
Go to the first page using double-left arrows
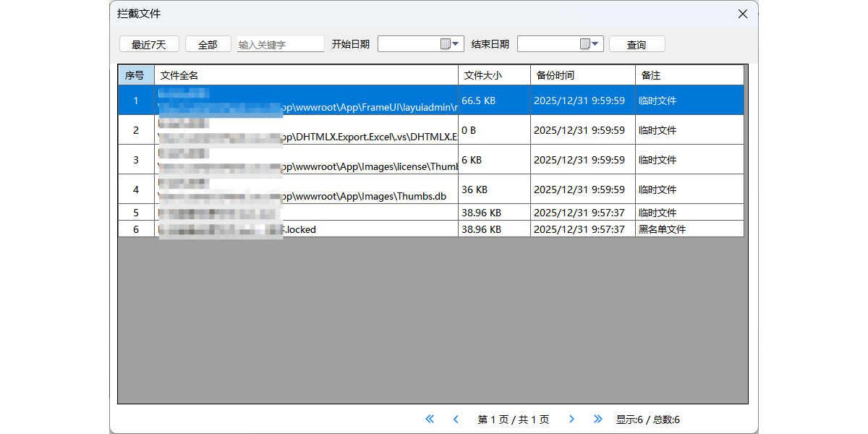pos(430,419)
